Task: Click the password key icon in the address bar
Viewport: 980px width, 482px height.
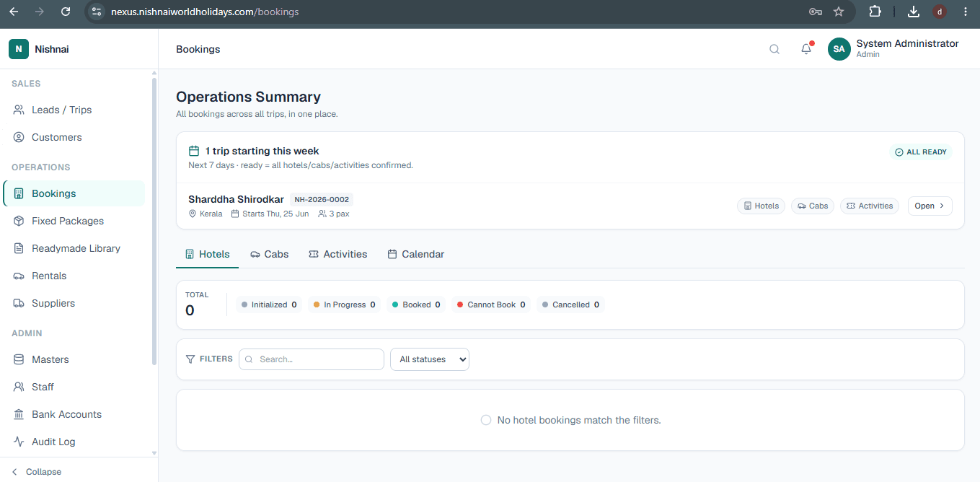Action: click(816, 12)
